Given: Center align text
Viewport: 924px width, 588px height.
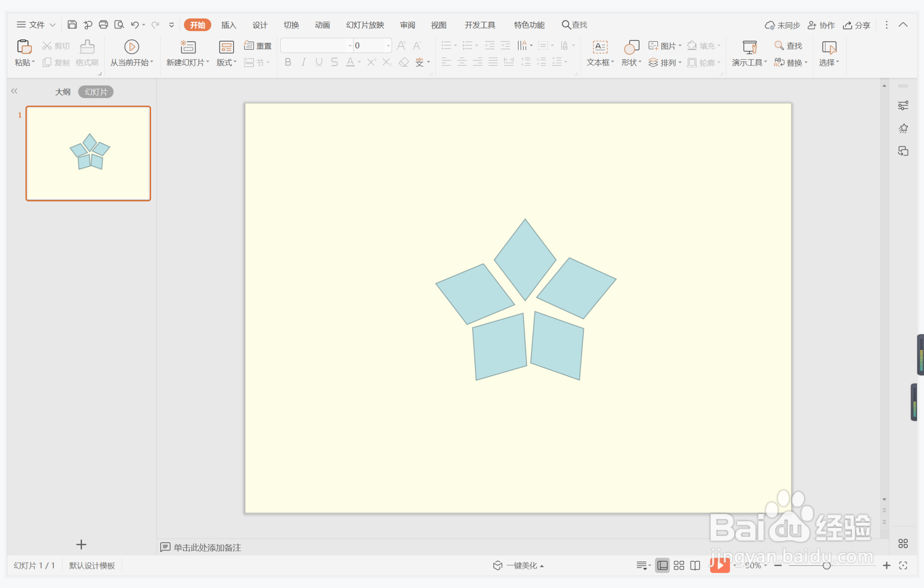Looking at the screenshot, I should (x=462, y=62).
